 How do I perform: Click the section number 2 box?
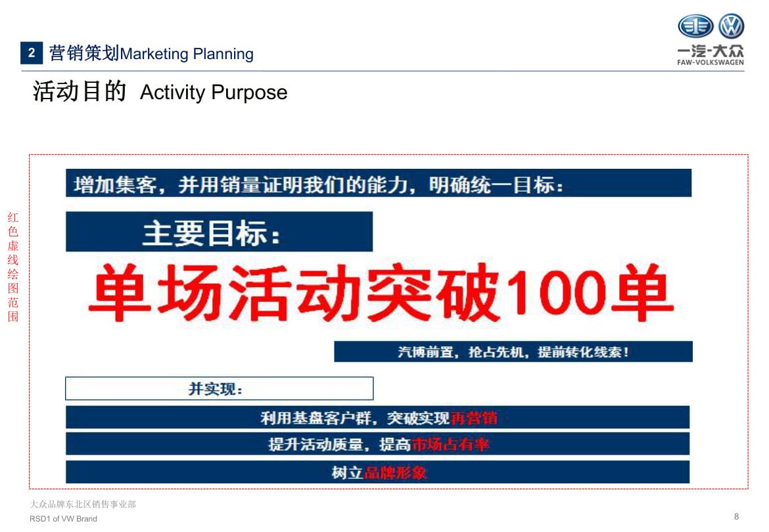[x=32, y=53]
